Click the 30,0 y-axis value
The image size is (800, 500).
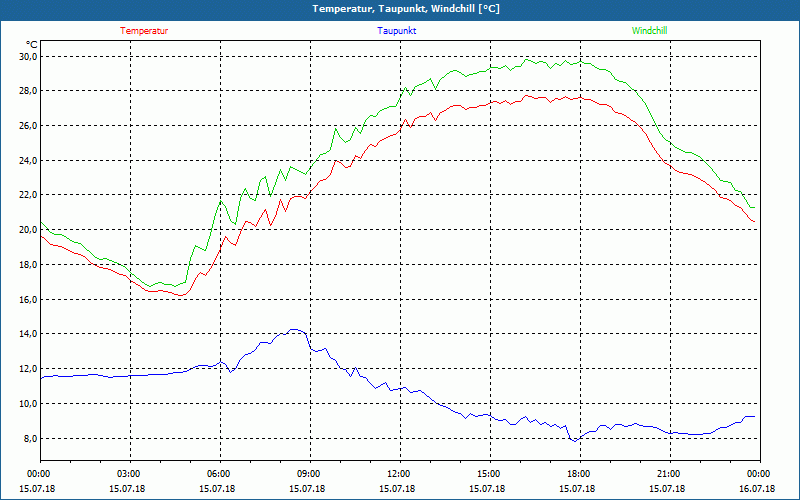pos(28,56)
